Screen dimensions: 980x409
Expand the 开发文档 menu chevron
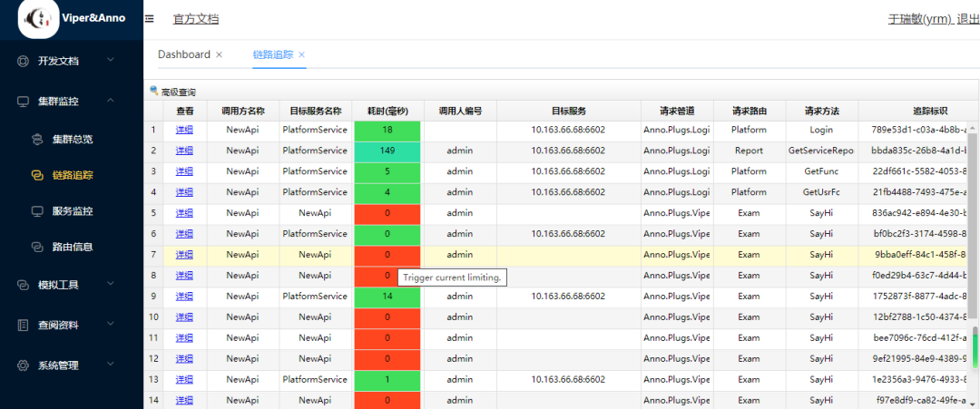point(111,60)
